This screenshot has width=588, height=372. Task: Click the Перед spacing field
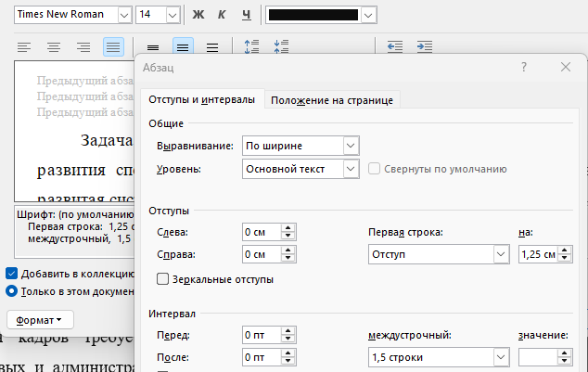262,335
